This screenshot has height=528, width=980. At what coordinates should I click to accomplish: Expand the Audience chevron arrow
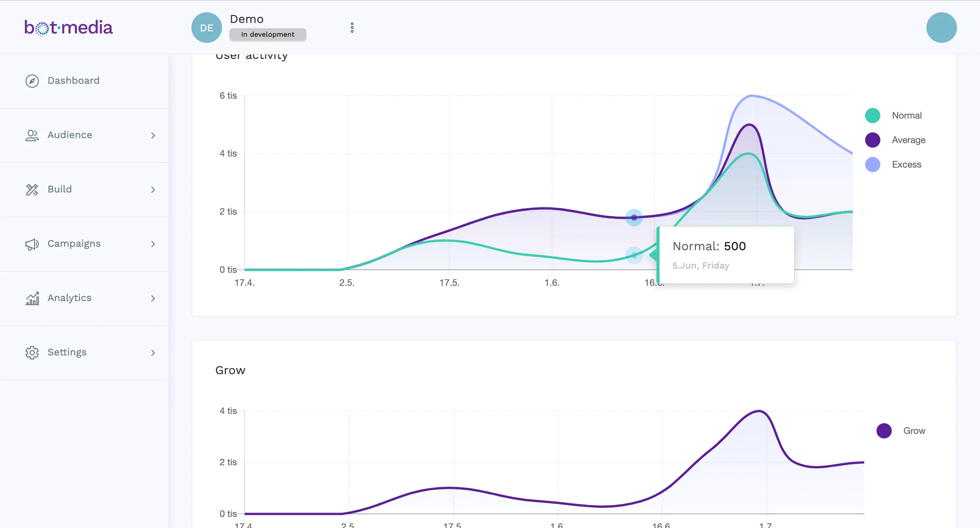[x=153, y=135]
